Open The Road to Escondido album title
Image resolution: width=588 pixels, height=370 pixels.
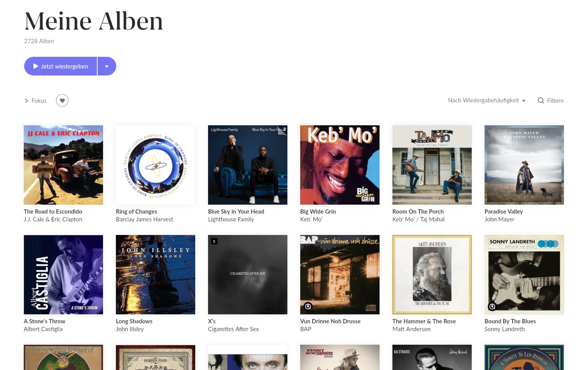(x=53, y=212)
